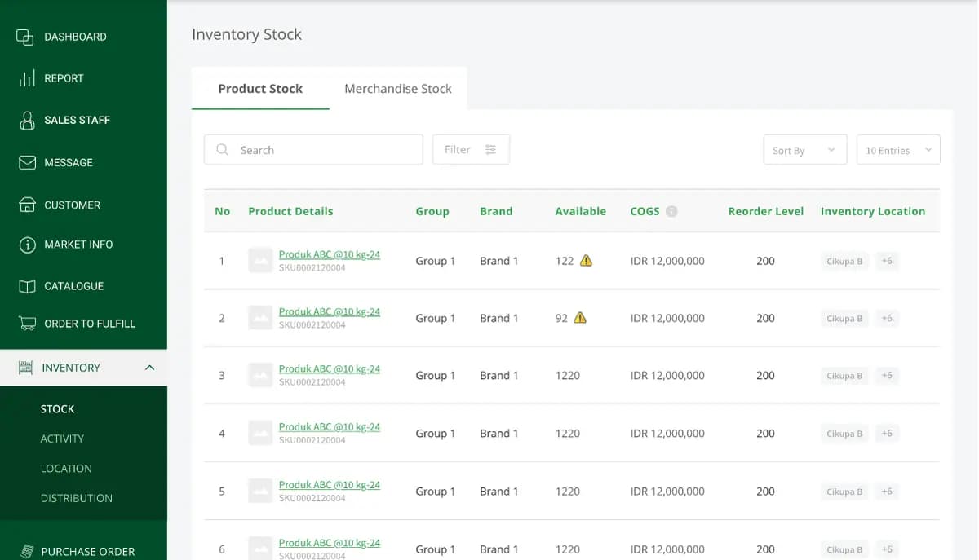979x560 pixels.
Task: Click the Inventory Location column header
Action: tap(873, 211)
